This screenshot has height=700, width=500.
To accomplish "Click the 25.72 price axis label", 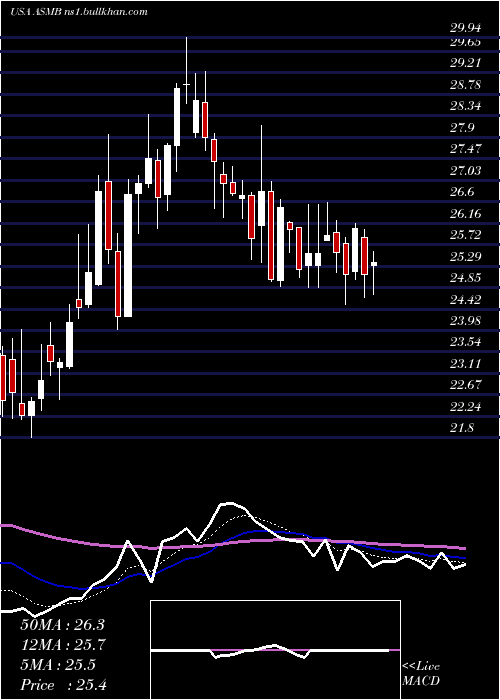I will 466,234.
